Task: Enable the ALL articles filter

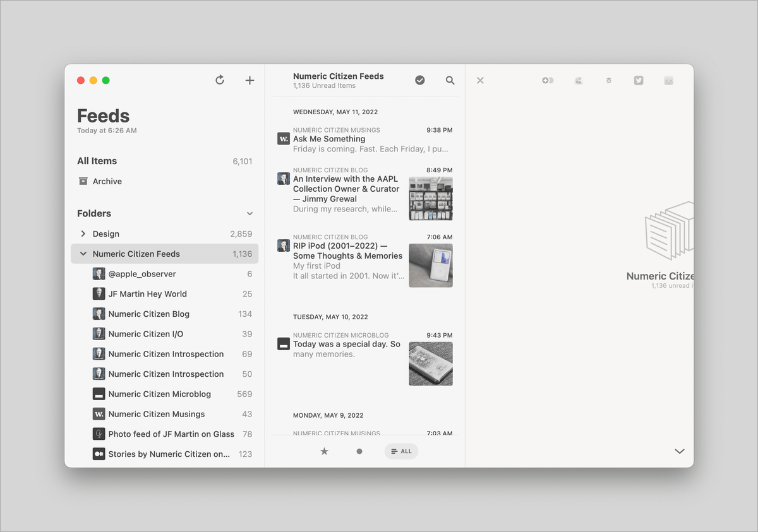Action: [x=401, y=451]
